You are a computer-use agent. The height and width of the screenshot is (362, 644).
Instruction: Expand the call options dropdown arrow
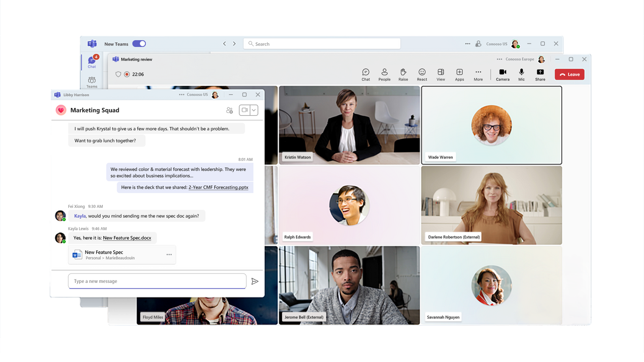tap(254, 110)
